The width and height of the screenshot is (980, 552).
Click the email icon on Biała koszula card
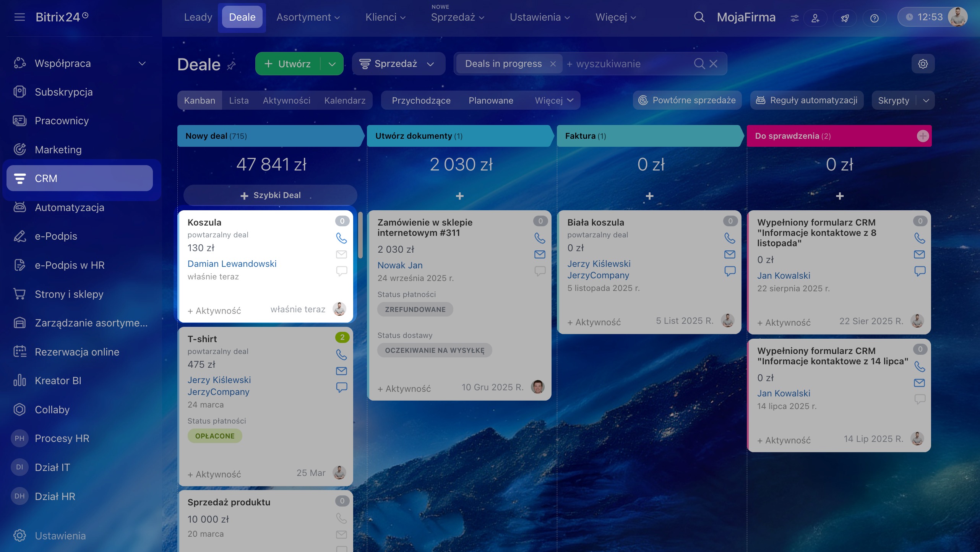[730, 254]
